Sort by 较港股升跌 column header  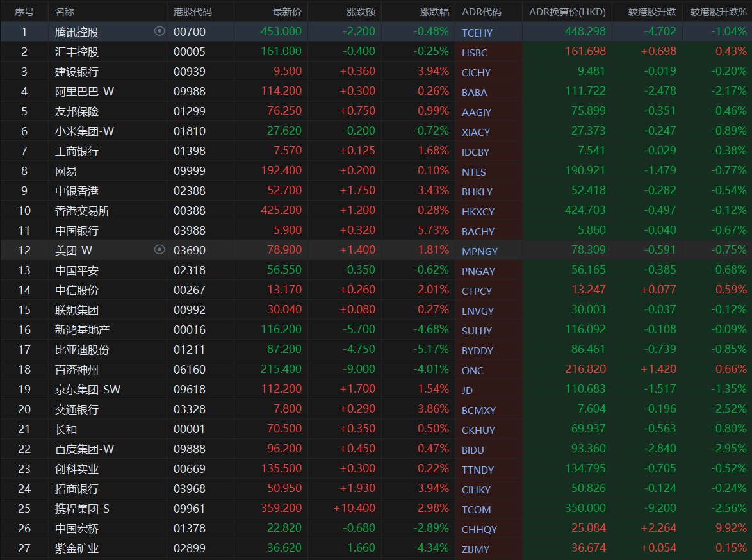click(x=652, y=12)
